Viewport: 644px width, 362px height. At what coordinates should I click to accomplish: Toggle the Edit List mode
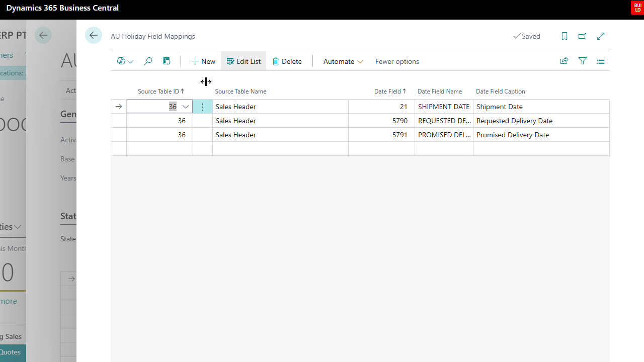click(244, 61)
